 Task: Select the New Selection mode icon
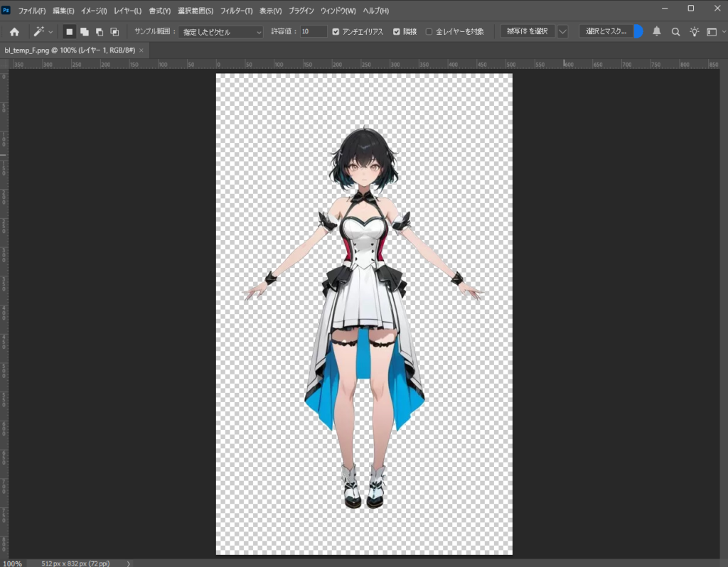[69, 32]
